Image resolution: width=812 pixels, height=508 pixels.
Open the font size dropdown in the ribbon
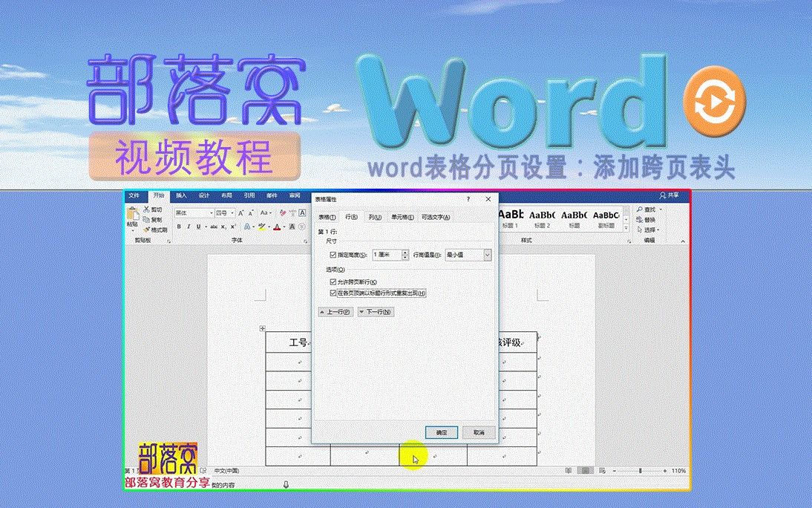[232, 212]
